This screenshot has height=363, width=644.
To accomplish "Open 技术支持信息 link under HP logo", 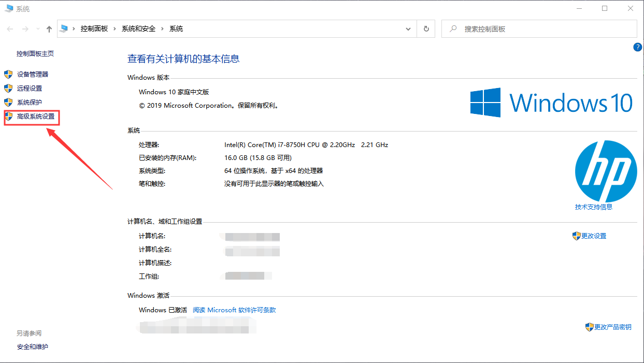I will point(594,207).
